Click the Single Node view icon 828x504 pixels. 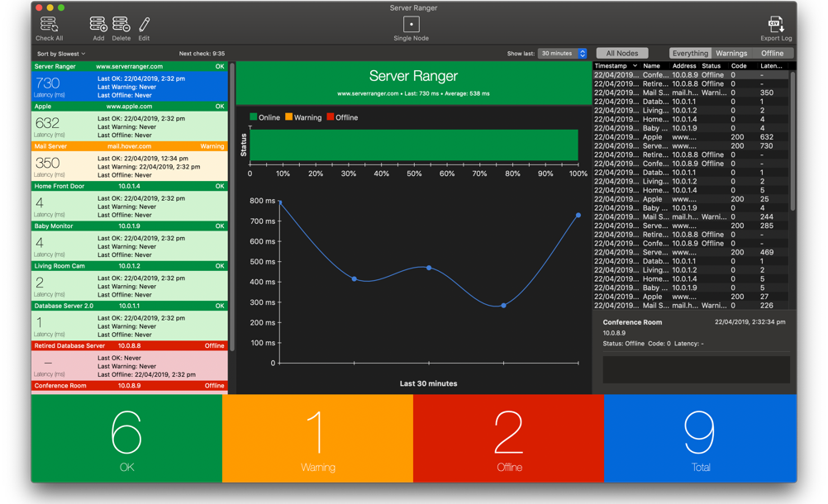(411, 25)
